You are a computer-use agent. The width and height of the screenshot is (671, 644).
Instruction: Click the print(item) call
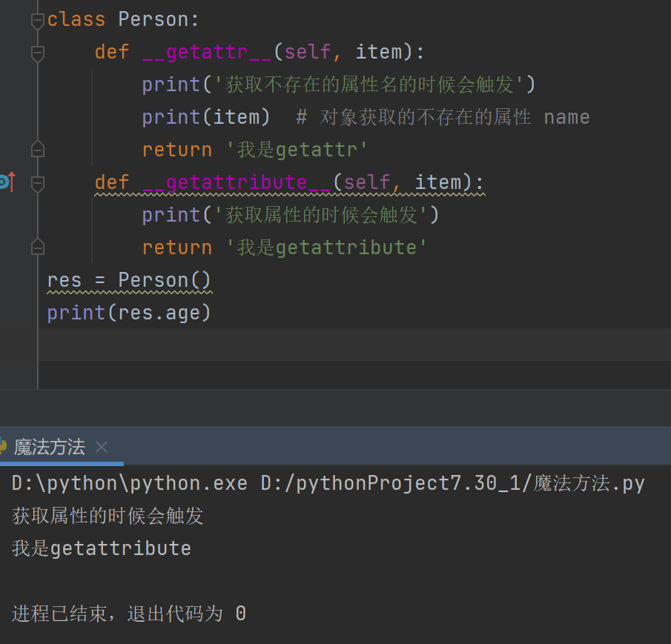click(206, 117)
